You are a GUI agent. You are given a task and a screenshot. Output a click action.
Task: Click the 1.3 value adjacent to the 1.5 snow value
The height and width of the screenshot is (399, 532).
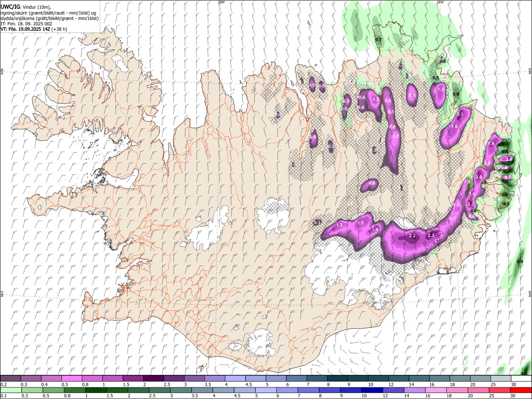340,225
